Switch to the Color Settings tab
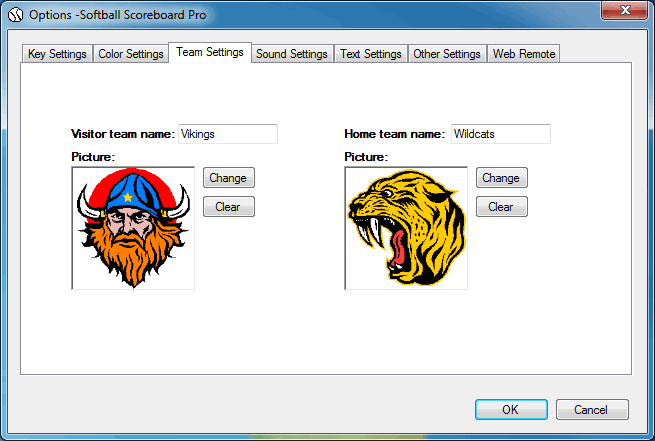Image resolution: width=655 pixels, height=441 pixels. [x=131, y=54]
